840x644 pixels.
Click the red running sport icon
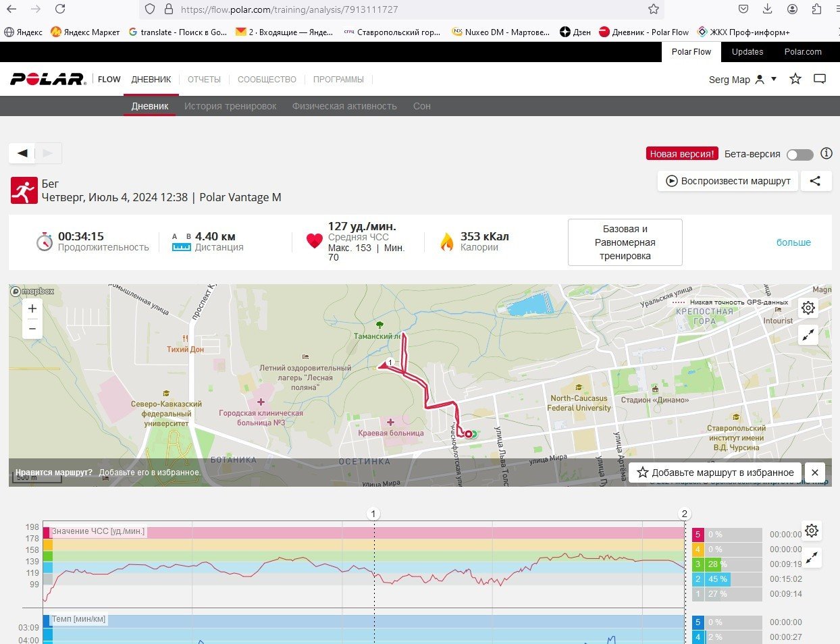tap(24, 190)
